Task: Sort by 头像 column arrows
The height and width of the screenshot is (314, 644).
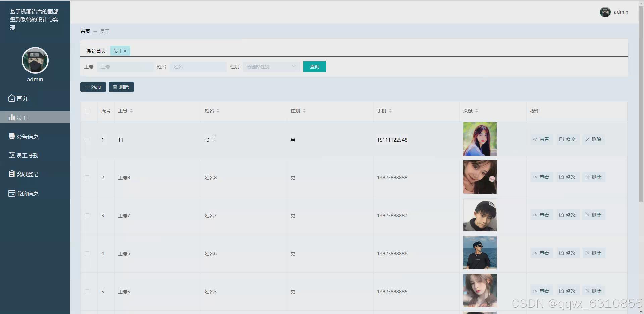Action: 477,111
